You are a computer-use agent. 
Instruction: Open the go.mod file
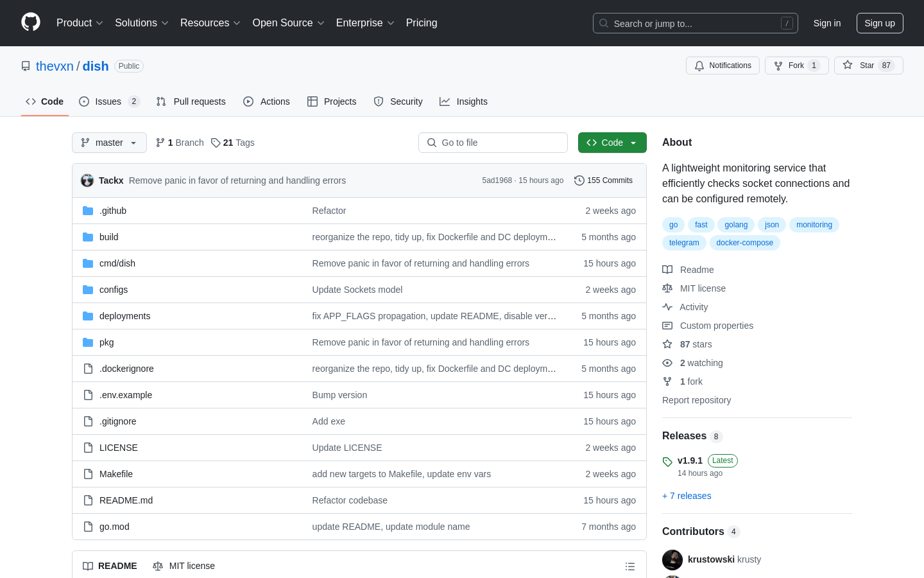pyautogui.click(x=114, y=527)
